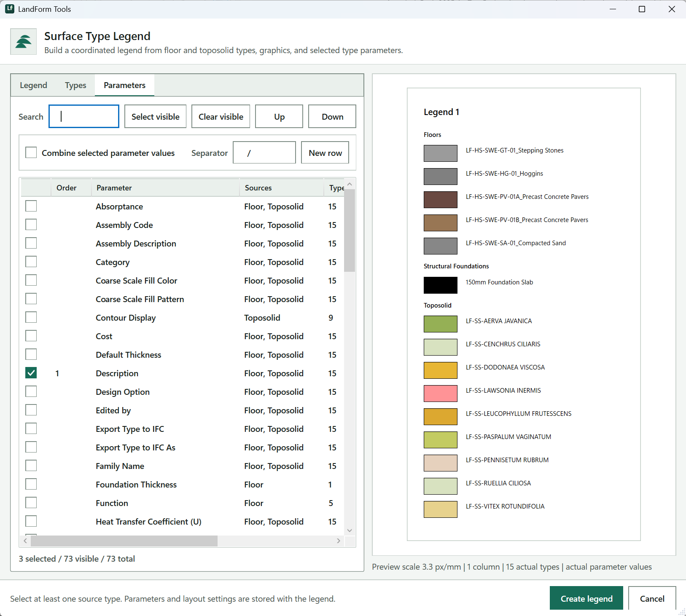Check the Function parameter checkbox
This screenshot has width=686, height=616.
(x=31, y=503)
